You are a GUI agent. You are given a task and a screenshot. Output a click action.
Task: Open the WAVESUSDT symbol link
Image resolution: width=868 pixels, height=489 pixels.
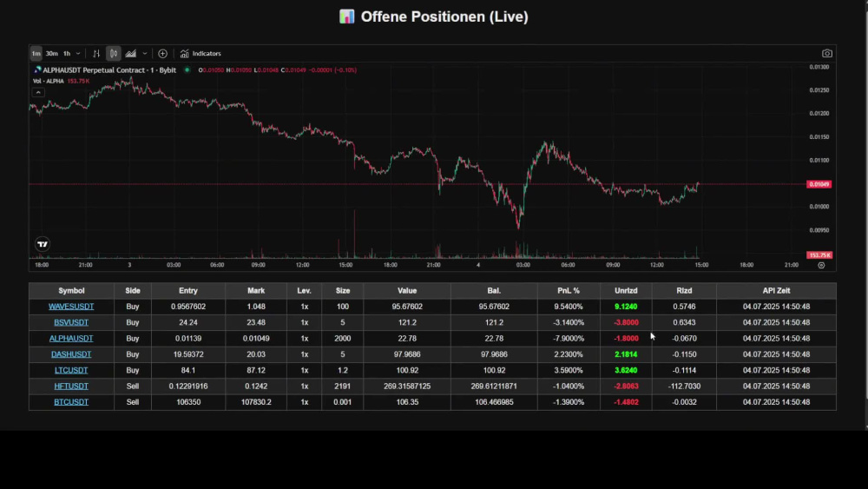tap(71, 307)
